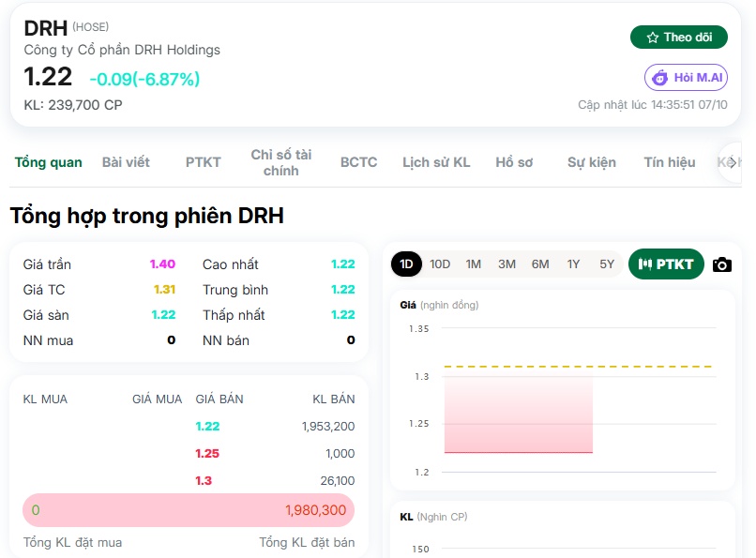Select the 5Y chart range
The width and height of the screenshot is (756, 558).
point(607,264)
